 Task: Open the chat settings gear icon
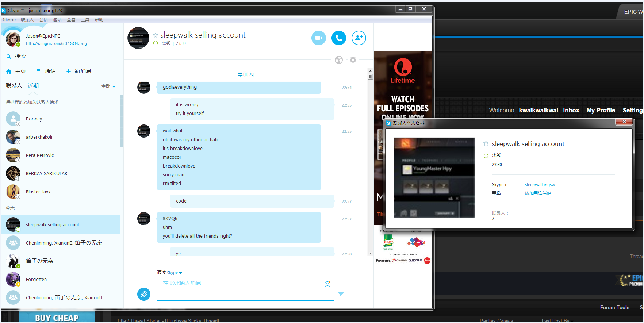(353, 60)
